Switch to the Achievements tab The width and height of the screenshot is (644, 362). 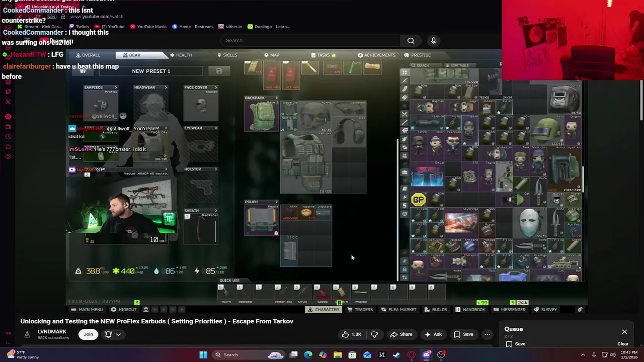pyautogui.click(x=376, y=55)
